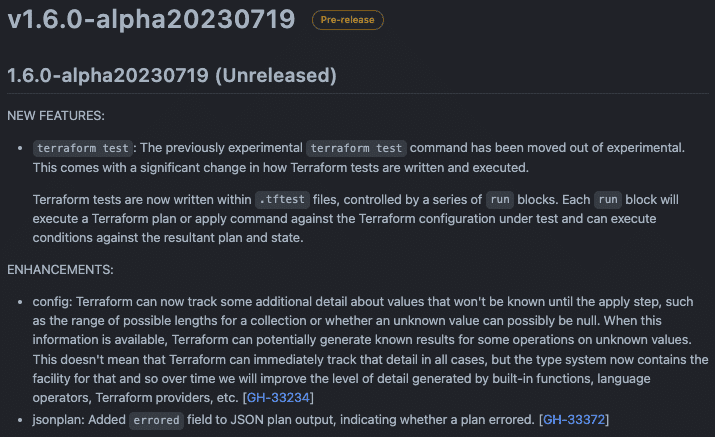The image size is (715, 437).
Task: Click the "1.6.0-alpha20230719 (Unreleased)" heading
Action: 172,75
